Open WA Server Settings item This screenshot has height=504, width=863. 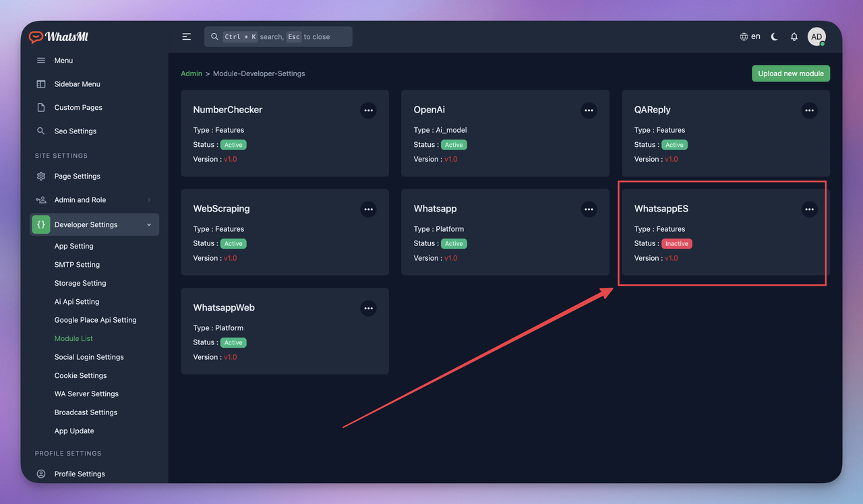pyautogui.click(x=86, y=394)
